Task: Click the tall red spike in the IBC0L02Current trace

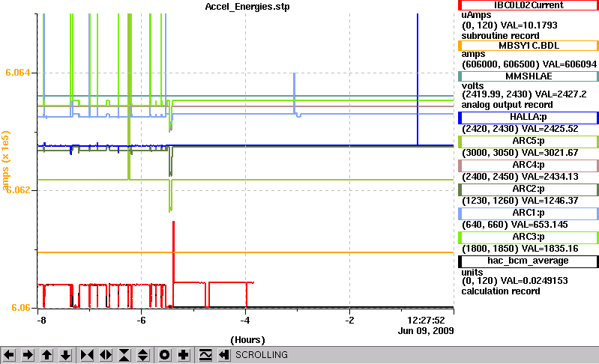Action: point(174,252)
